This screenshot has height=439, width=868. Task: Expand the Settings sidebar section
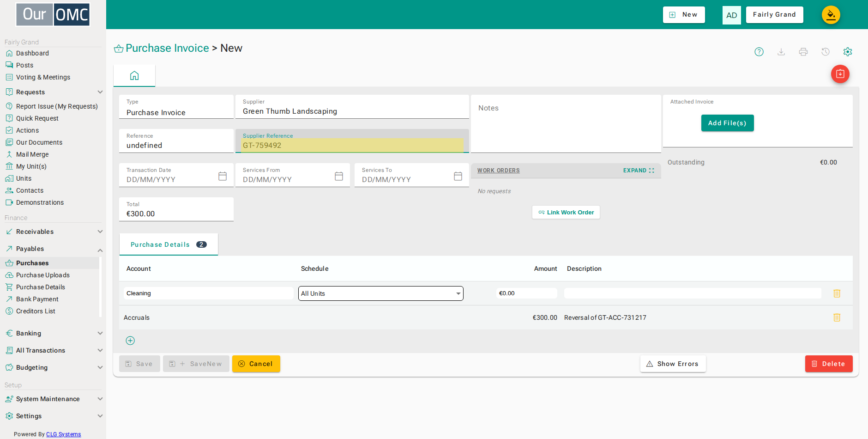coord(100,416)
